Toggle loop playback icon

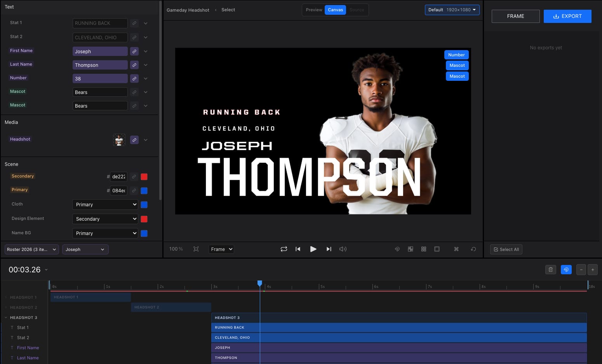[x=284, y=249]
